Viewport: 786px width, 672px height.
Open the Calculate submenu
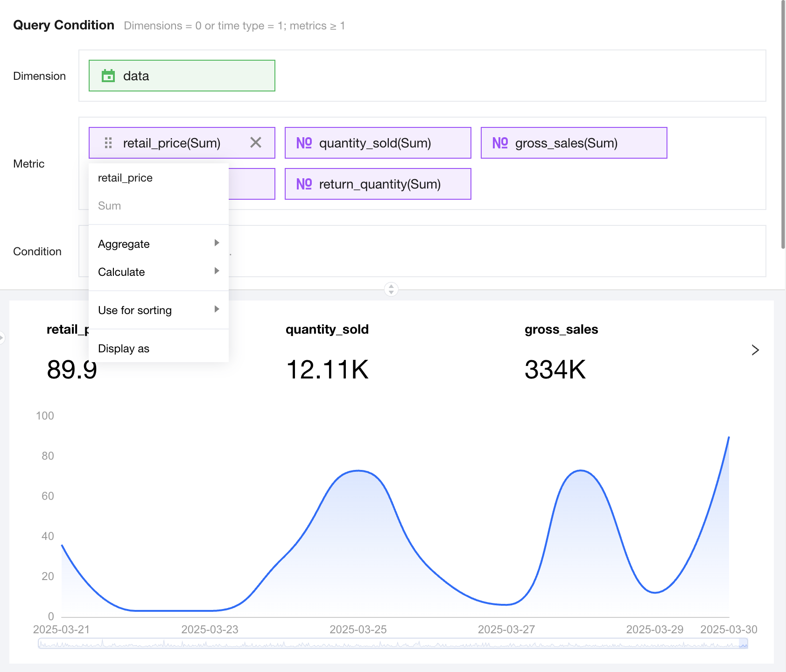click(x=122, y=272)
